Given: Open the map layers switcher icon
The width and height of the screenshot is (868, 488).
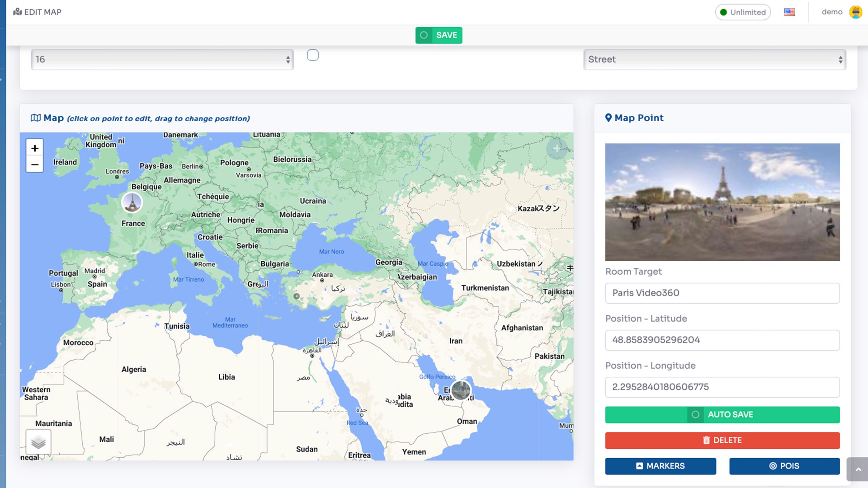Looking at the screenshot, I should coord(38,442).
